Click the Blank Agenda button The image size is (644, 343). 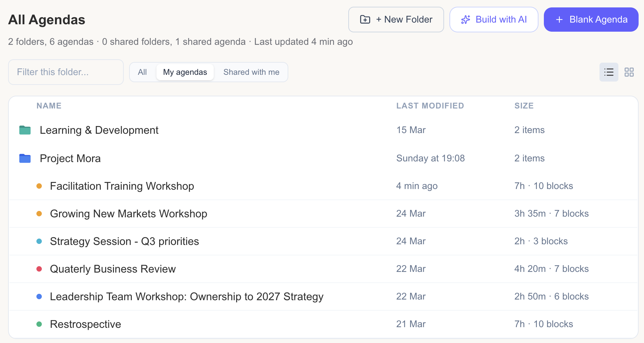point(591,20)
